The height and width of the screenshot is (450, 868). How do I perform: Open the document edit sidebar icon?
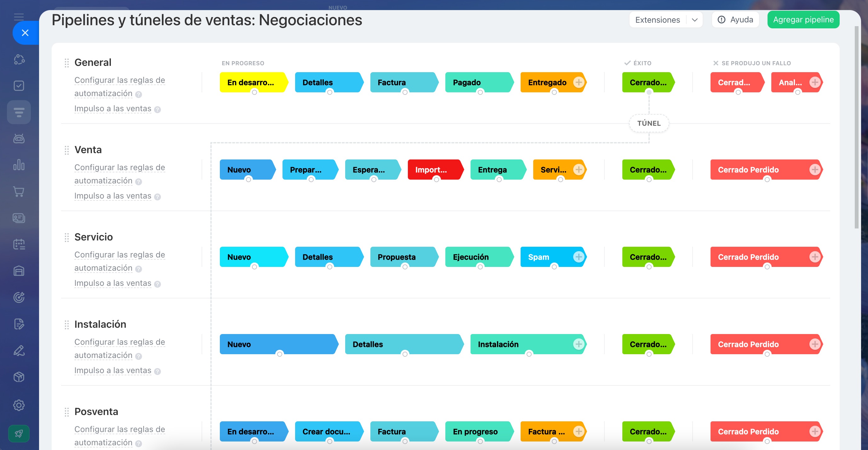[x=19, y=324]
